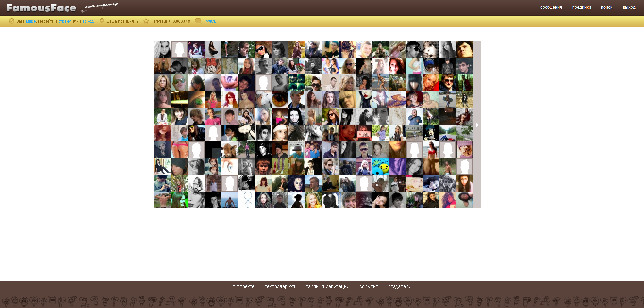Select the red guitar on grass thumbnail
Viewport: 644px width, 308px height.
tap(280, 167)
